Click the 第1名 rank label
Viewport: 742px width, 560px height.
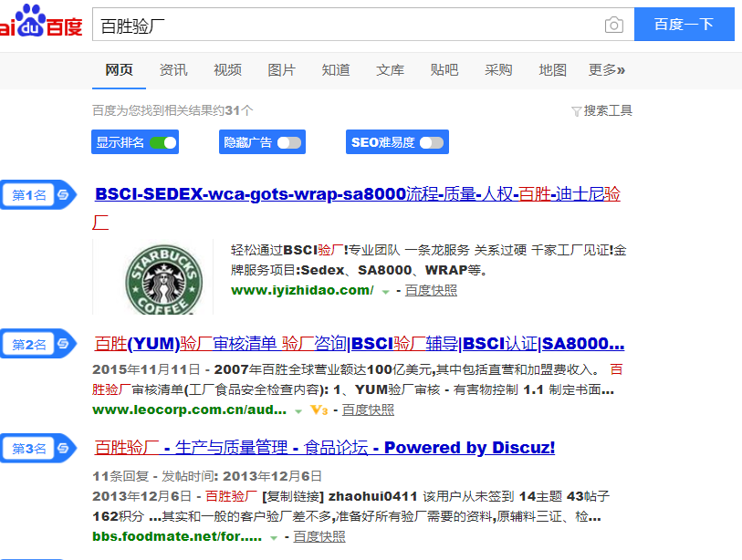coord(29,195)
